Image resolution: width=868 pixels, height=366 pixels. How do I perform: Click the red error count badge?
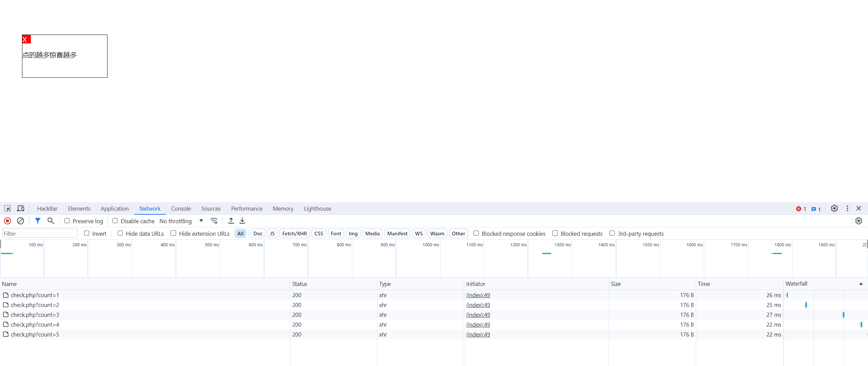click(801, 209)
